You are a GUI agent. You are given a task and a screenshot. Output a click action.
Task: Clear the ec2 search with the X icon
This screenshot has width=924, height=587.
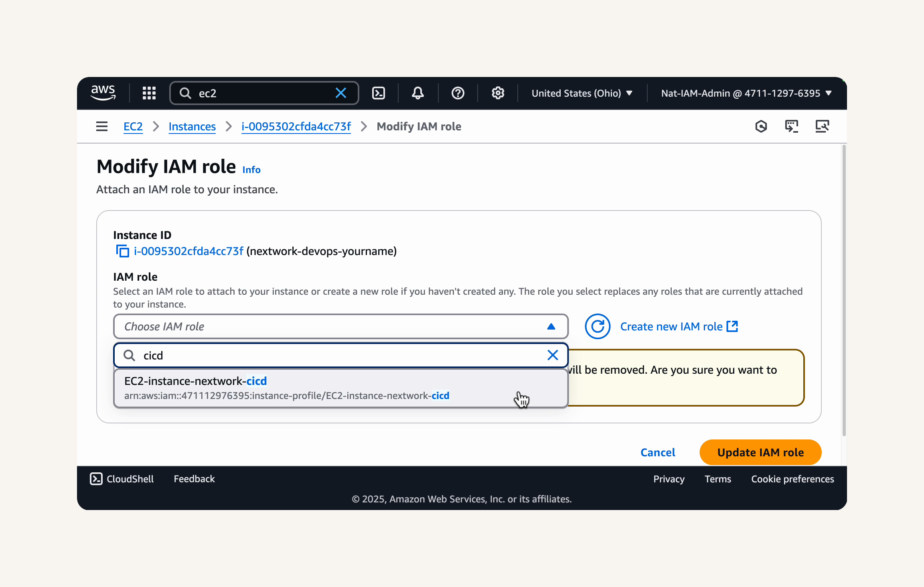pyautogui.click(x=340, y=93)
